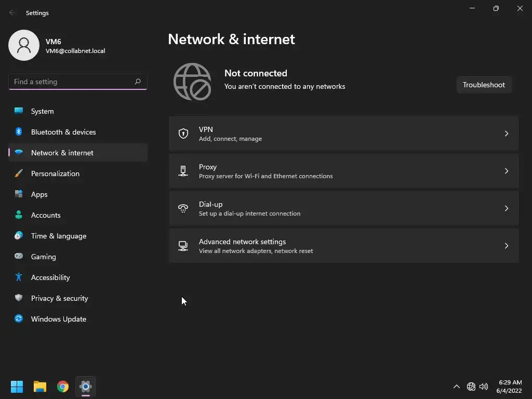Click the Bluetooth & devices sidebar icon
532x399 pixels.
point(19,132)
